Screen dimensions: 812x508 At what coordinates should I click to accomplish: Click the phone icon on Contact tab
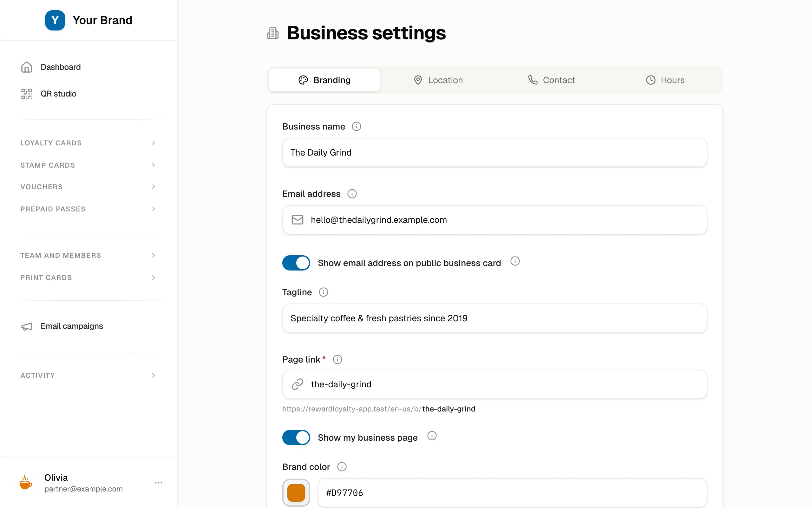pos(533,80)
